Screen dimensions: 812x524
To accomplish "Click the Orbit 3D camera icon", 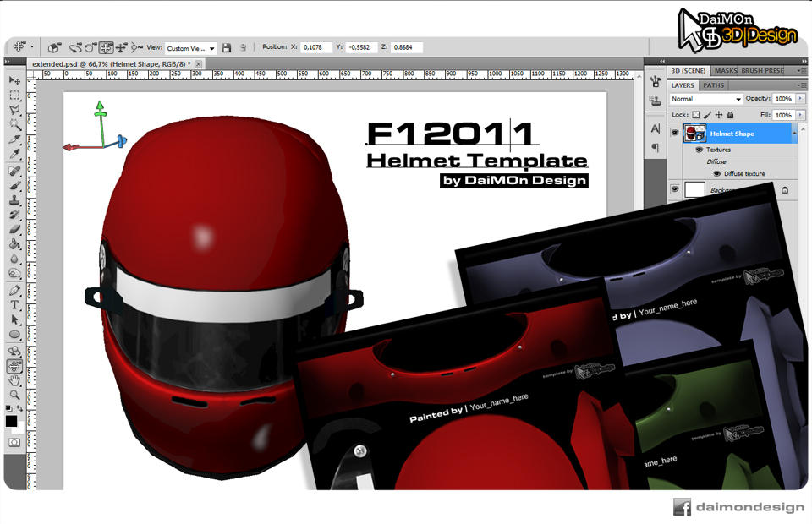I will (76, 47).
